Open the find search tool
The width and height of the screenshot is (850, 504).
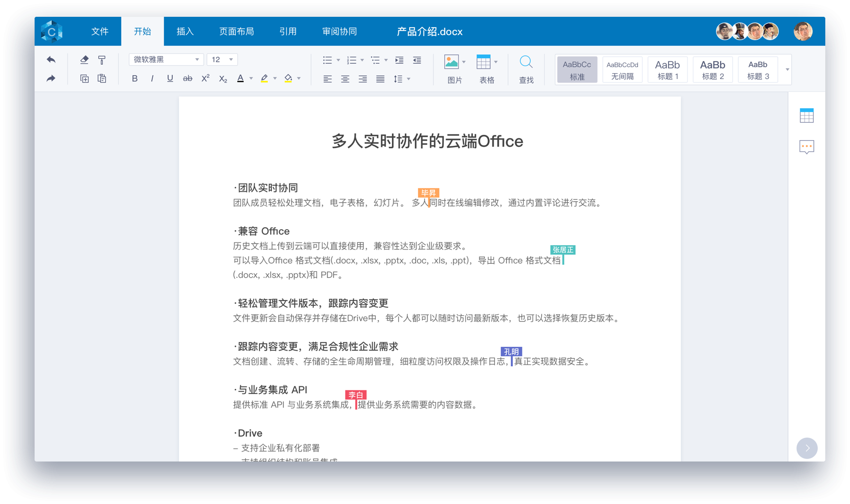click(x=526, y=69)
